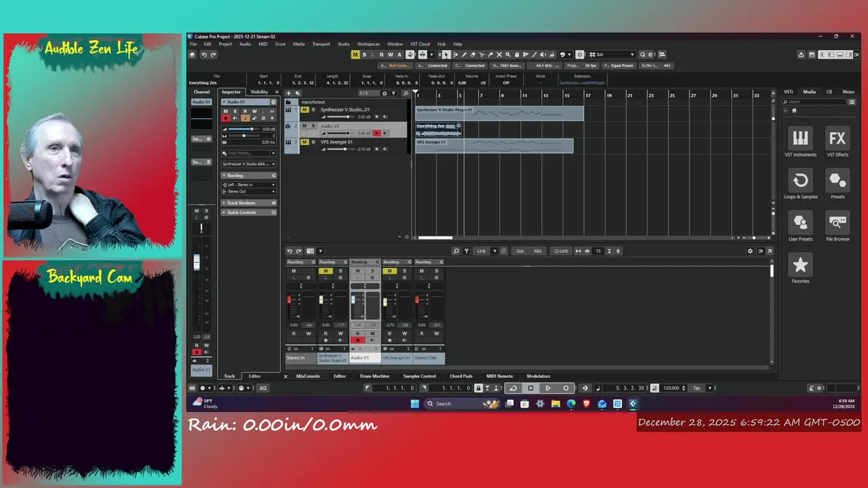
Task: Click the Tap tempo button
Action: pos(696,388)
